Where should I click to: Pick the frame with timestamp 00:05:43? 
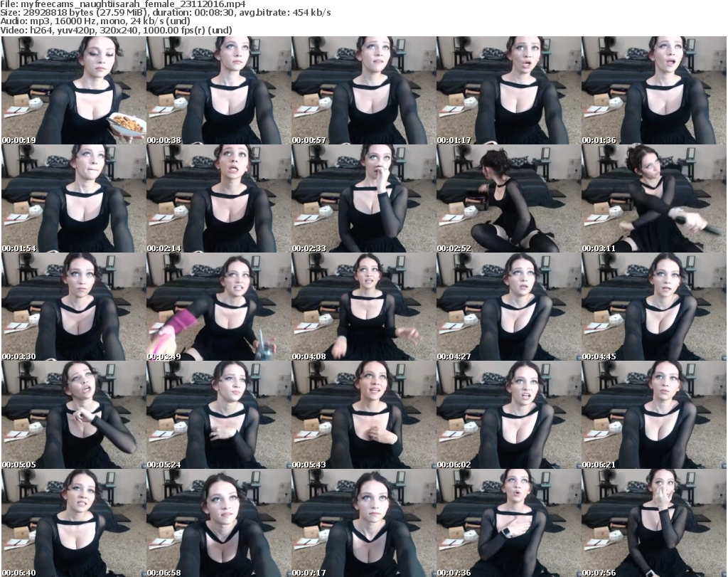pyautogui.click(x=363, y=415)
